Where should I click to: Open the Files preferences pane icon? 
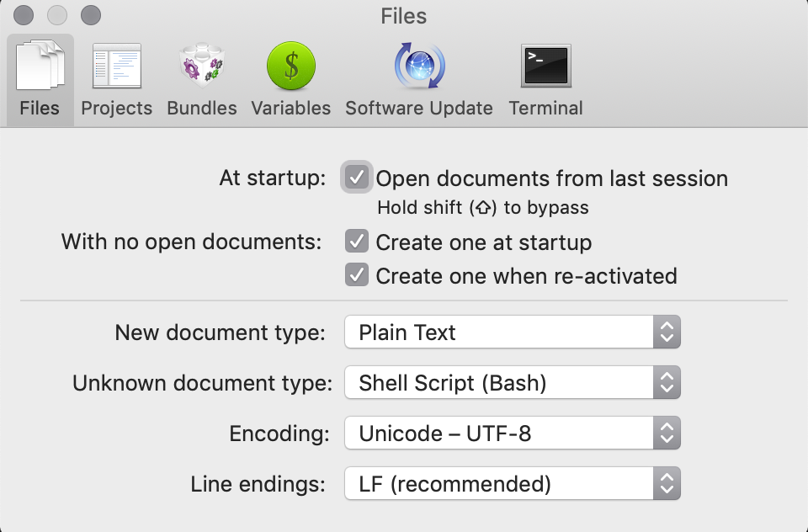coord(40,67)
